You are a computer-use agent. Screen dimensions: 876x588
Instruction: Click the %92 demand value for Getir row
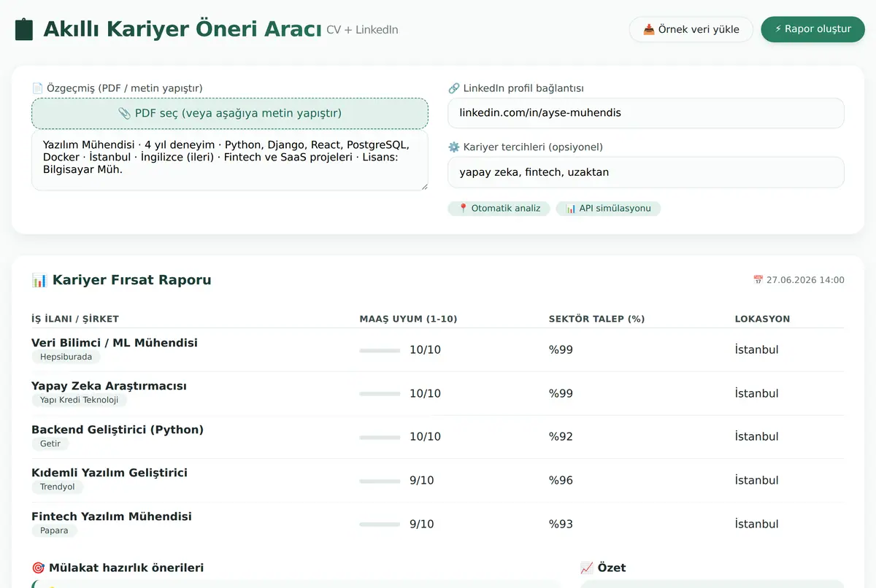click(x=561, y=437)
